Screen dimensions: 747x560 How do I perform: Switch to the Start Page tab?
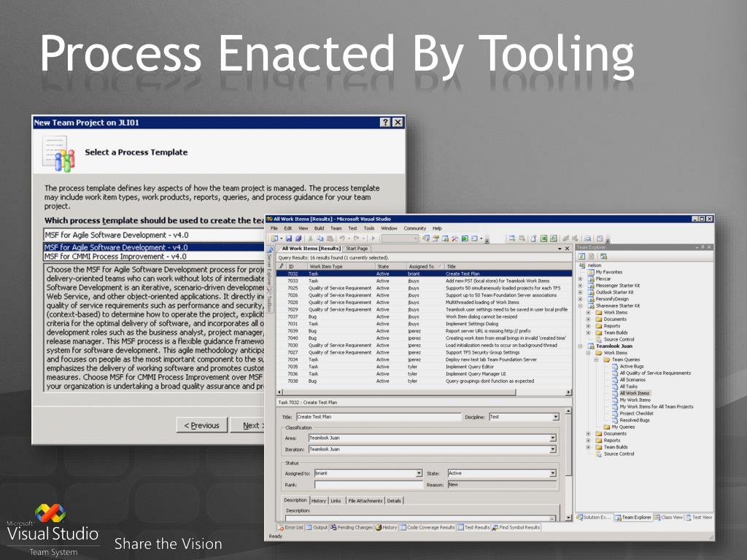coord(357,249)
